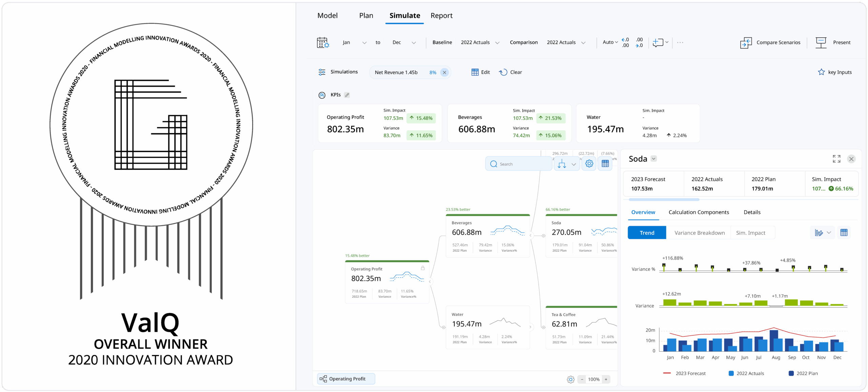Click the tree expand levels icon
The width and height of the screenshot is (868, 392).
pos(562,164)
